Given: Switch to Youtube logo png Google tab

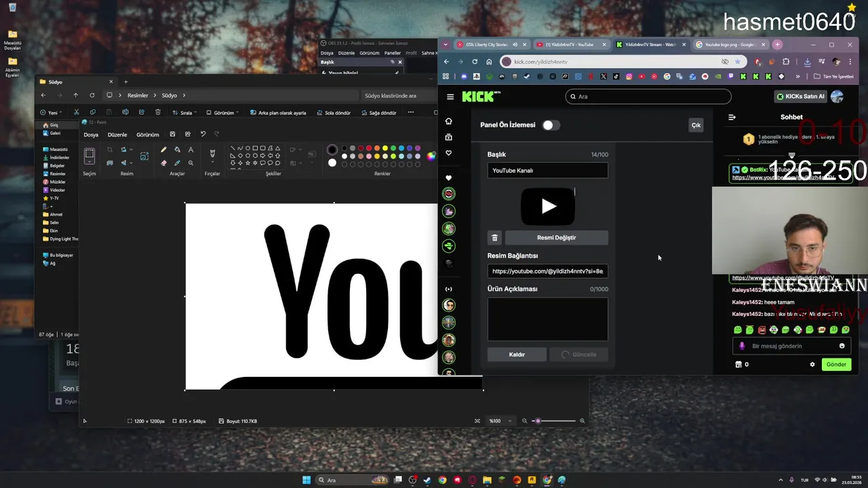Looking at the screenshot, I should pyautogui.click(x=730, y=45).
